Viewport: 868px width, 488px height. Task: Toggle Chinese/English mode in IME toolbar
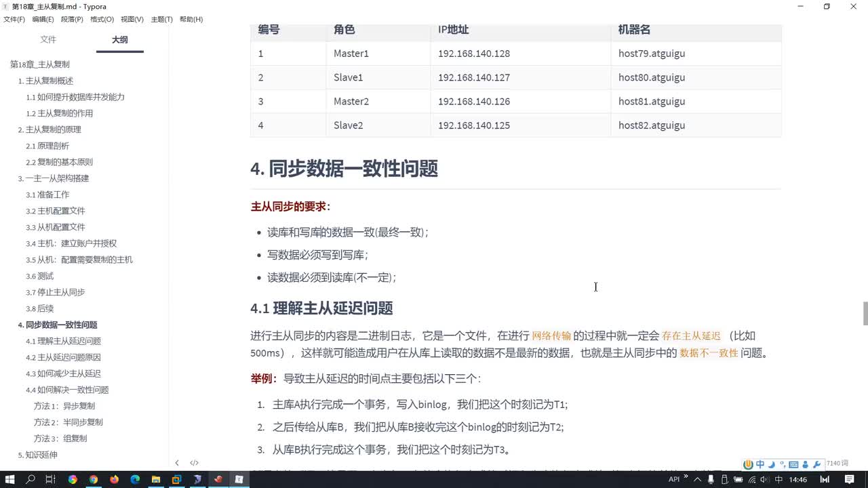(x=760, y=464)
